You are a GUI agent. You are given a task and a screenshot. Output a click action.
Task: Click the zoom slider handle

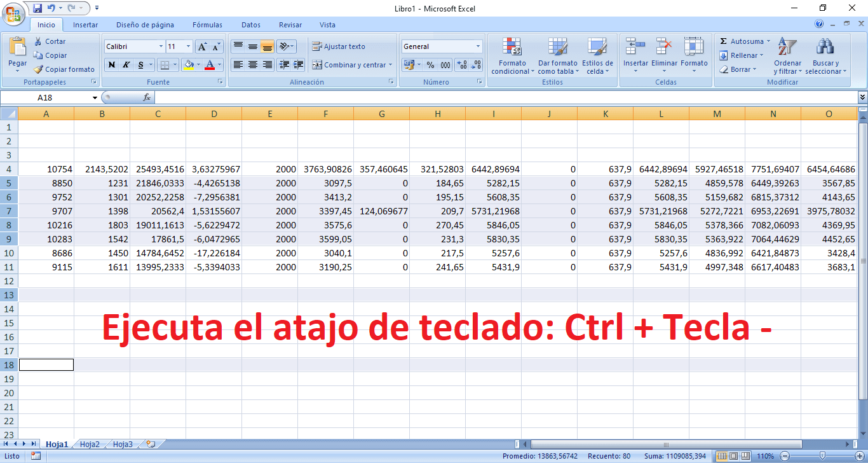click(x=822, y=456)
